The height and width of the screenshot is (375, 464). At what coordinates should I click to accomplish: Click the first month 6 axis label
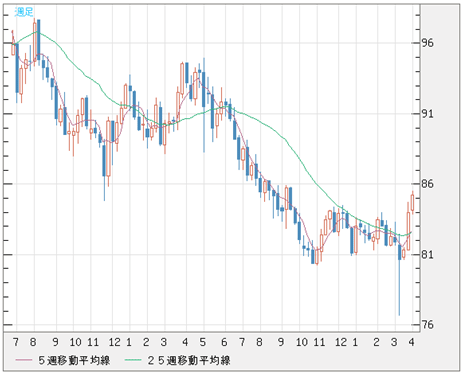224,342
